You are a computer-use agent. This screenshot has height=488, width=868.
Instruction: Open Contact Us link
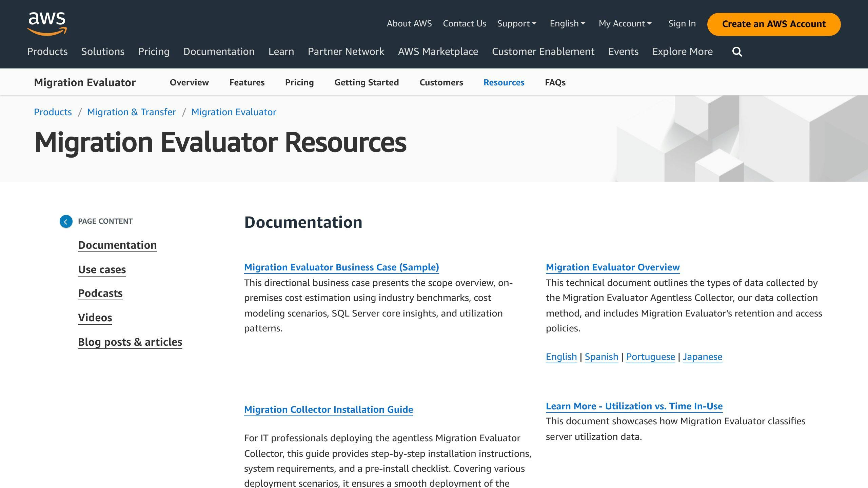(x=465, y=23)
